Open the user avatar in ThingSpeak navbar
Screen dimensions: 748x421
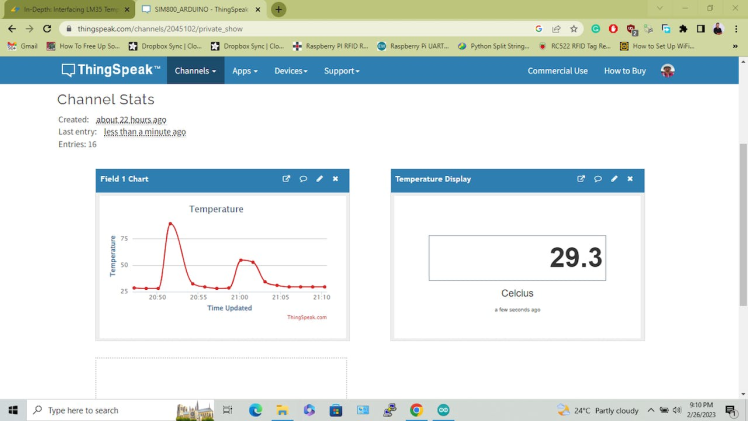click(668, 71)
